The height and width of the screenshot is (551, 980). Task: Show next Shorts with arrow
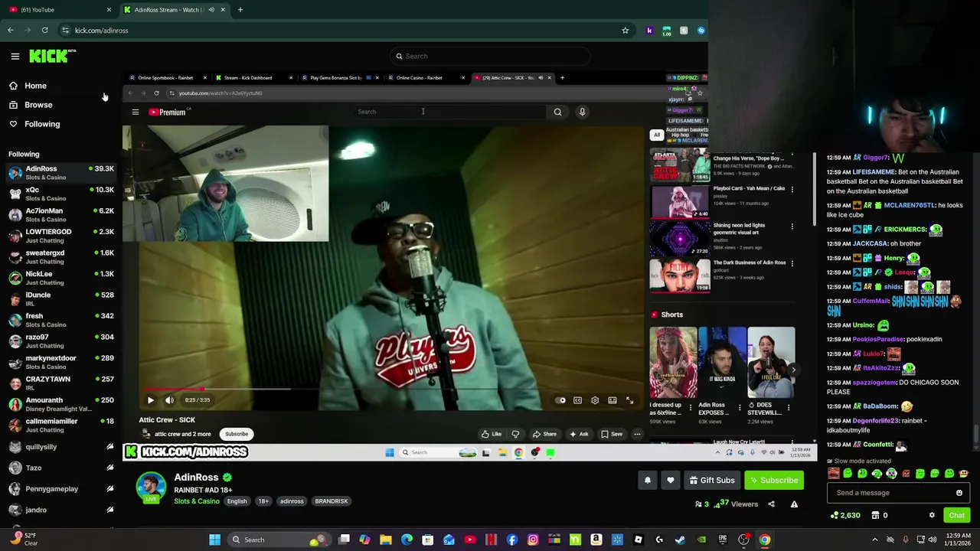(x=793, y=370)
